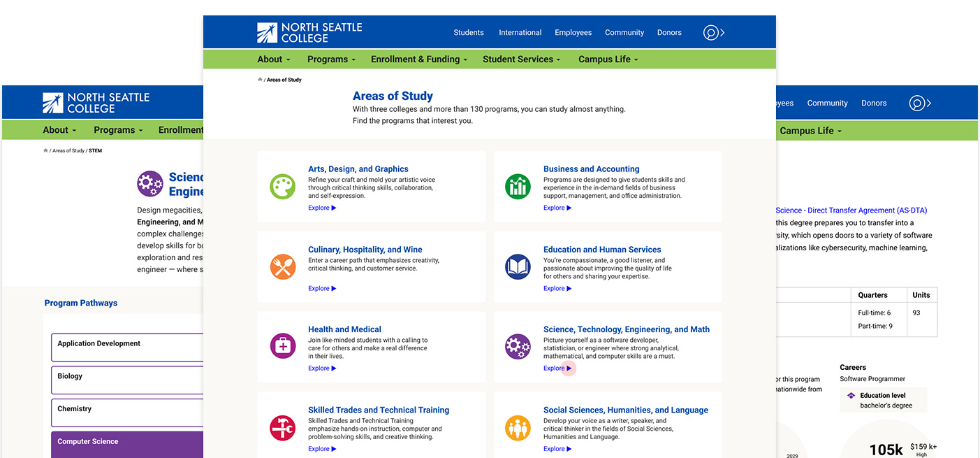This screenshot has width=980, height=458.
Task: Click the purple Education level icon in the Careers section
Action: tap(851, 396)
